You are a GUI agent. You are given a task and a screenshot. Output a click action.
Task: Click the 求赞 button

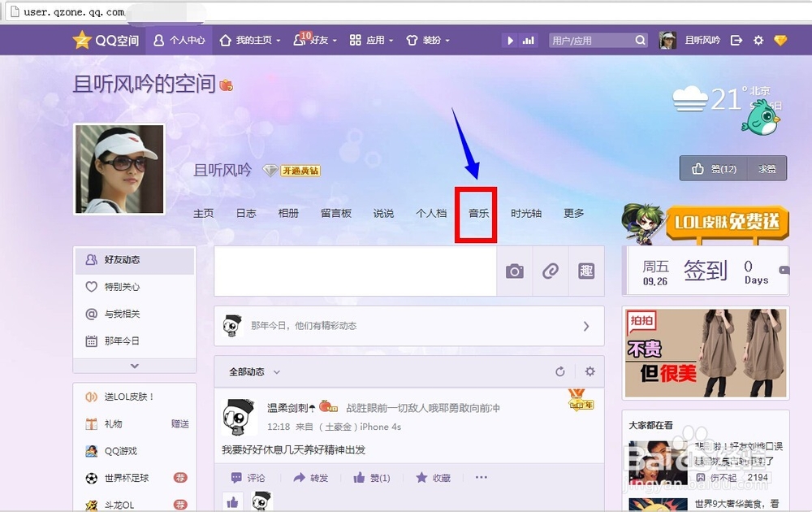pyautogui.click(x=767, y=168)
